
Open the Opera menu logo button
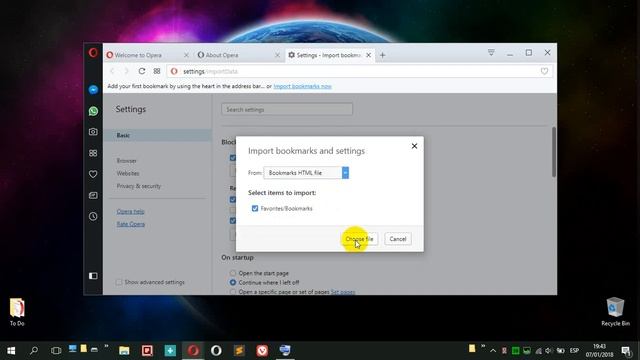[93, 53]
